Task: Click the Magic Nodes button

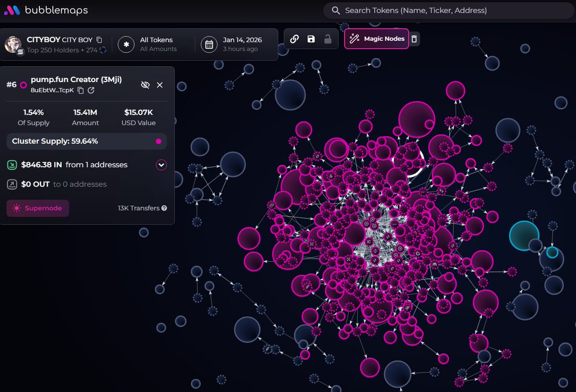Action: pyautogui.click(x=377, y=39)
